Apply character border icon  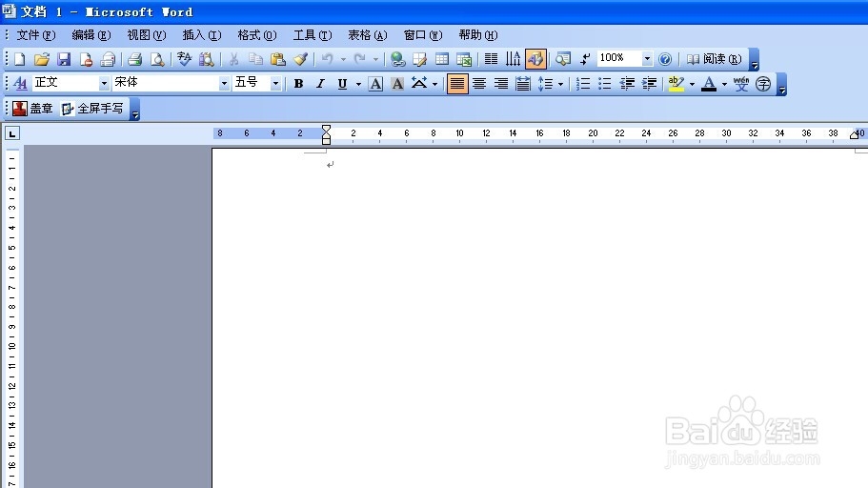click(375, 84)
